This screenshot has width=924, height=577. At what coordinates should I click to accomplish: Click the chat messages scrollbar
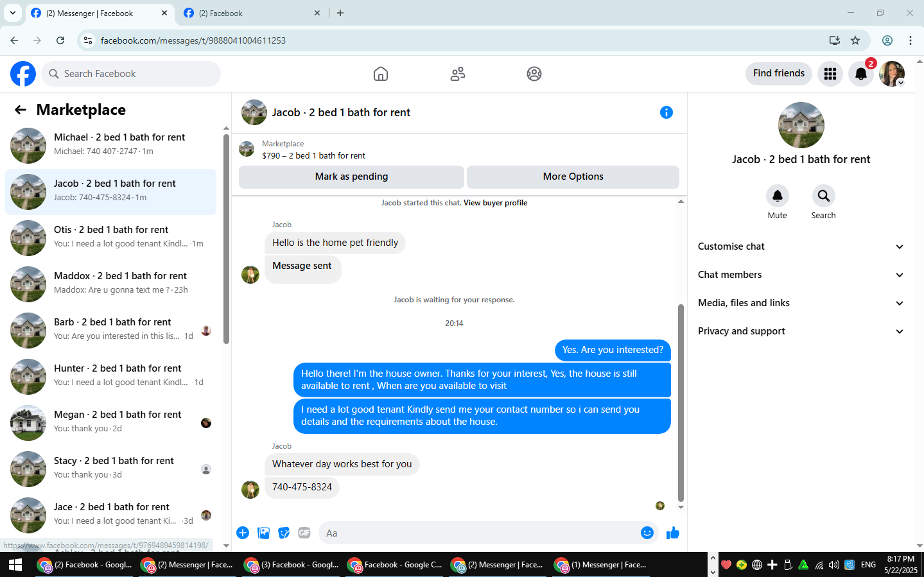pyautogui.click(x=681, y=402)
